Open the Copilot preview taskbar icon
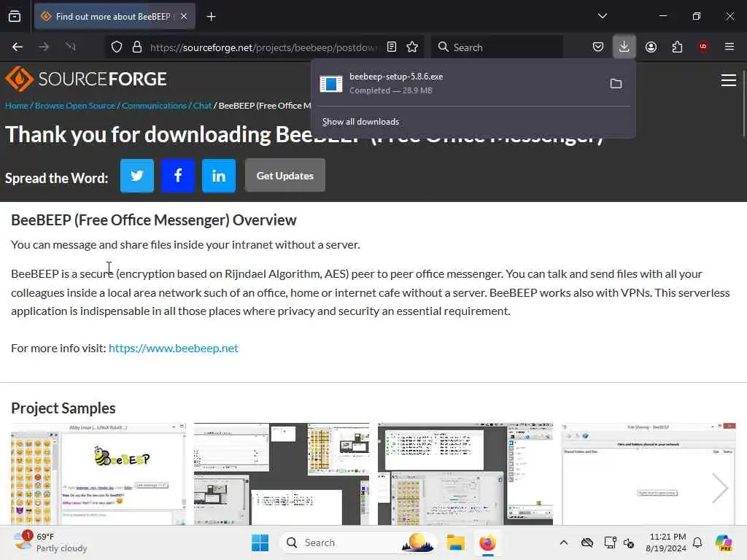The height and width of the screenshot is (560, 747). pos(724,542)
